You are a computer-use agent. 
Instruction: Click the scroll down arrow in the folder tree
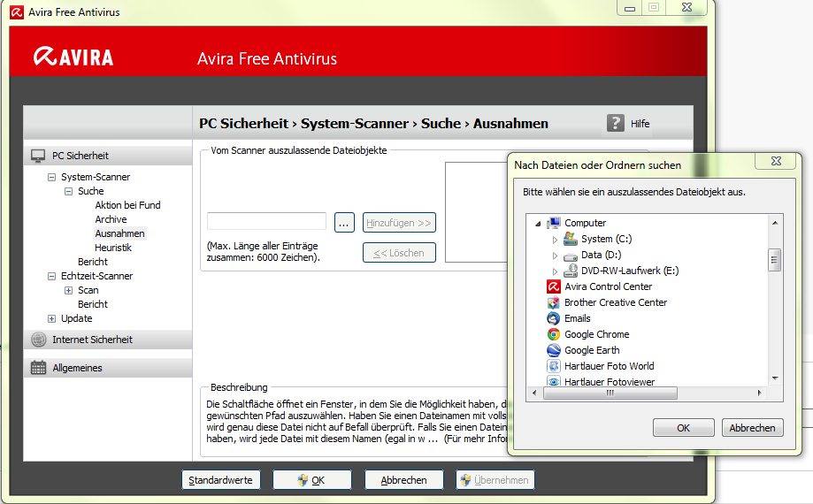click(x=775, y=378)
